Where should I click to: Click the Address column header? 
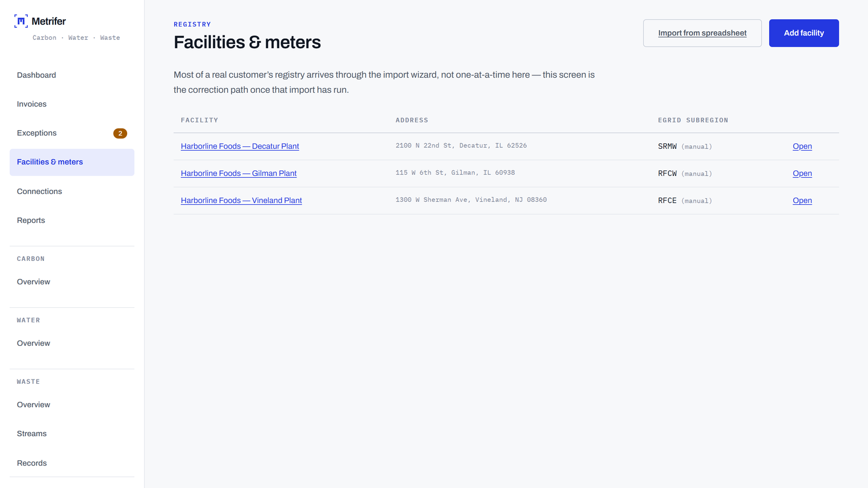tap(412, 120)
